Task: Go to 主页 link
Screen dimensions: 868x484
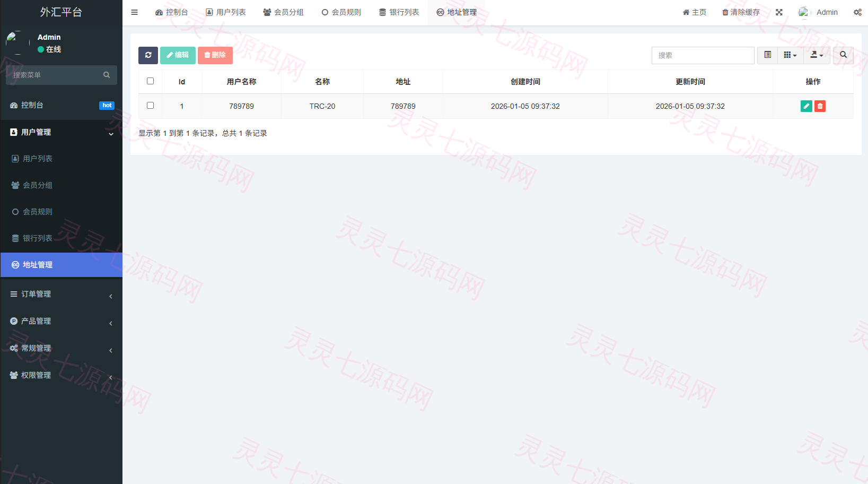Action: [x=695, y=12]
